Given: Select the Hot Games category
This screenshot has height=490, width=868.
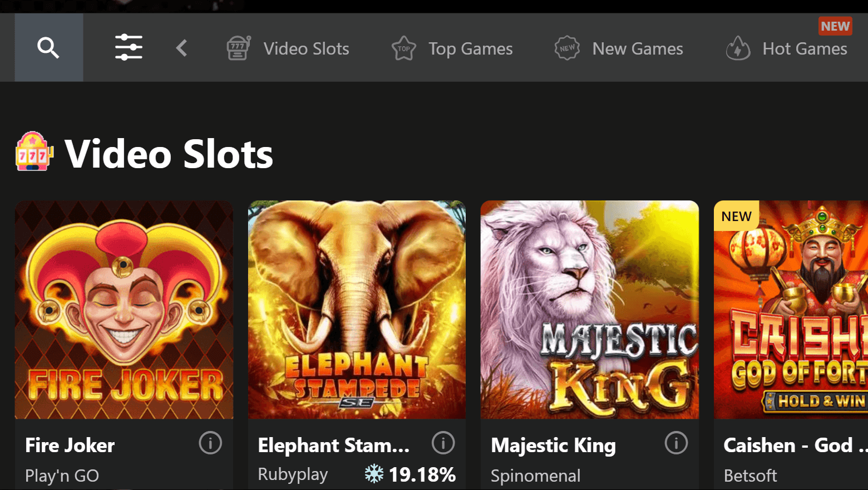Looking at the screenshot, I should coord(805,49).
